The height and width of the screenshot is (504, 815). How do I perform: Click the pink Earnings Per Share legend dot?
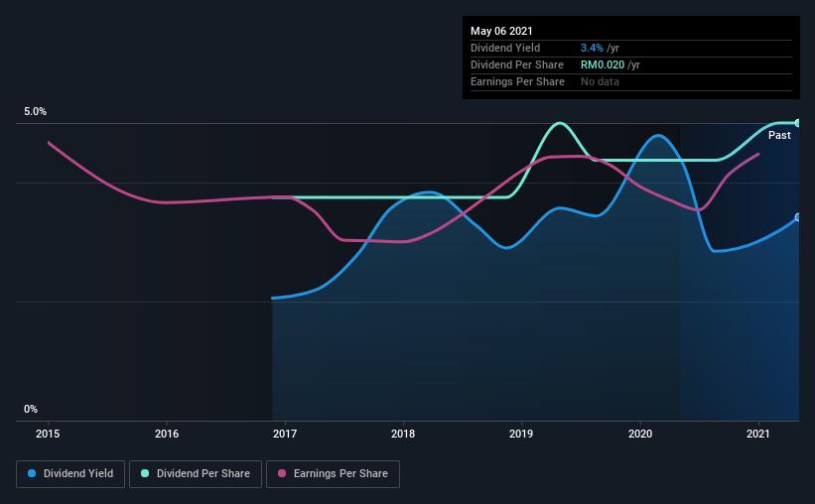click(x=282, y=473)
